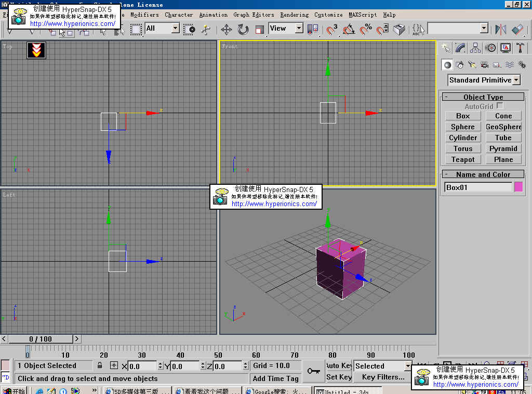Screen dimensions: 532x394
Task: Toggle the Keyboard Shortcut Override button
Action: click(400, 30)
